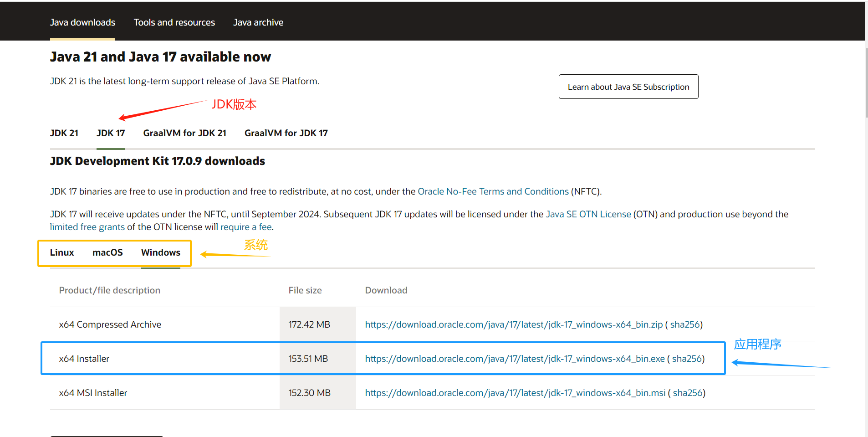The height and width of the screenshot is (437, 868).
Task: Click Learn about Java SE Subscription button
Action: [x=628, y=87]
